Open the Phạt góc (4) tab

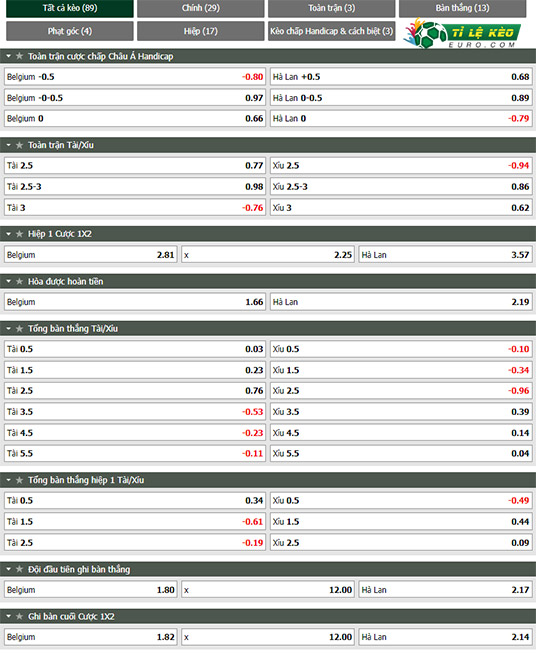70,31
